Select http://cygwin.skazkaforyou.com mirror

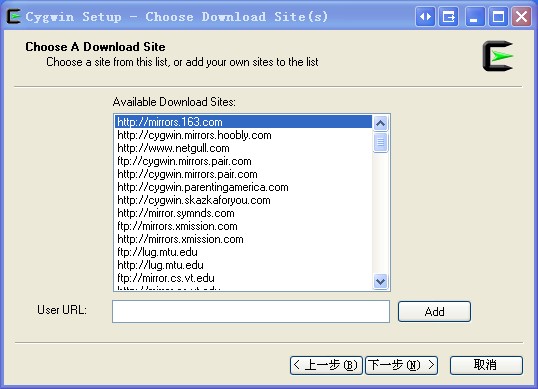point(243,200)
